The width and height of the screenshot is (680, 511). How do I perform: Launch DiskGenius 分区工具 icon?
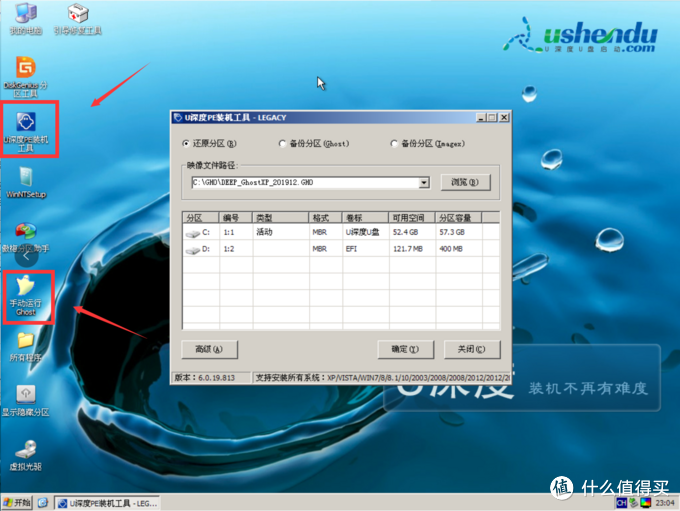26,77
